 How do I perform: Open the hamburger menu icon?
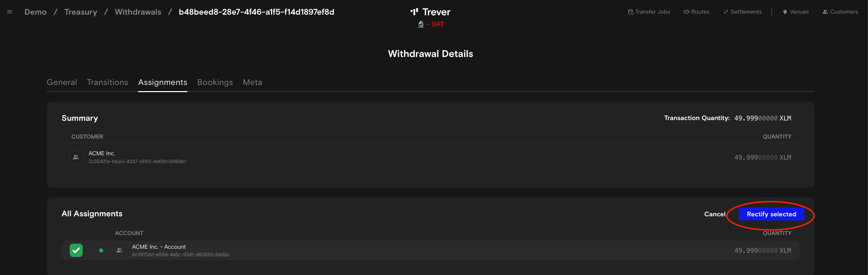10,12
